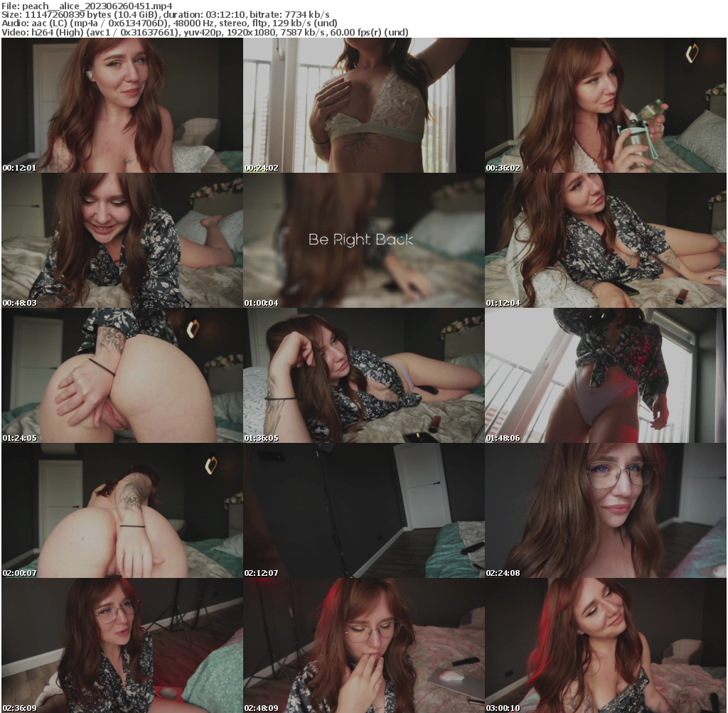
Task: Open the thumbnail timestamped 01:12:04
Action: pos(606,240)
